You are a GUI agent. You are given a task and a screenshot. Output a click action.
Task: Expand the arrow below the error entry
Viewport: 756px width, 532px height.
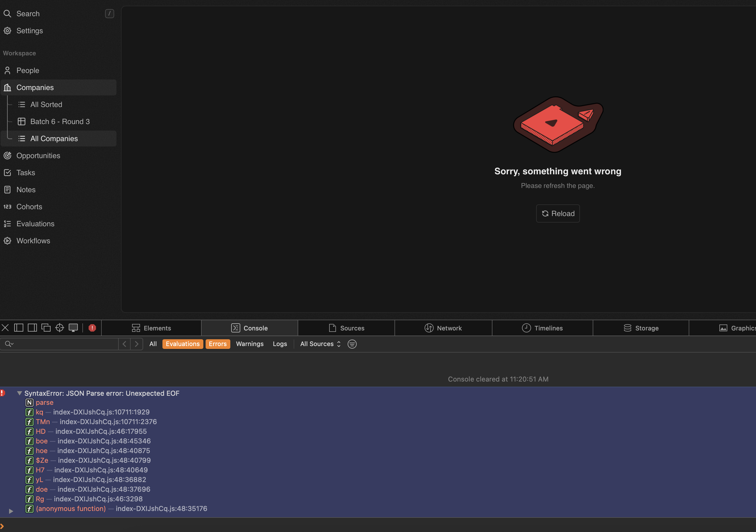(x=11, y=511)
